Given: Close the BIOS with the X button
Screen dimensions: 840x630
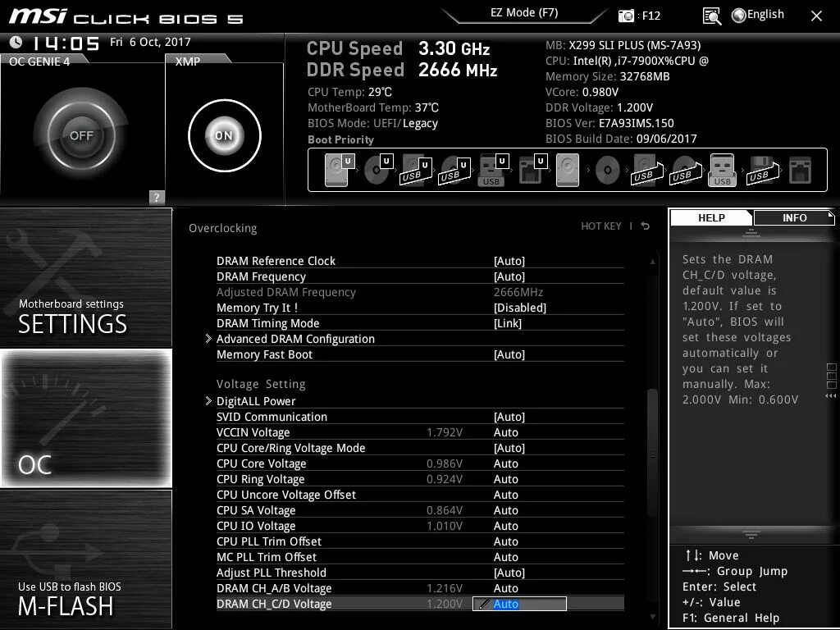Looking at the screenshot, I should 816,16.
